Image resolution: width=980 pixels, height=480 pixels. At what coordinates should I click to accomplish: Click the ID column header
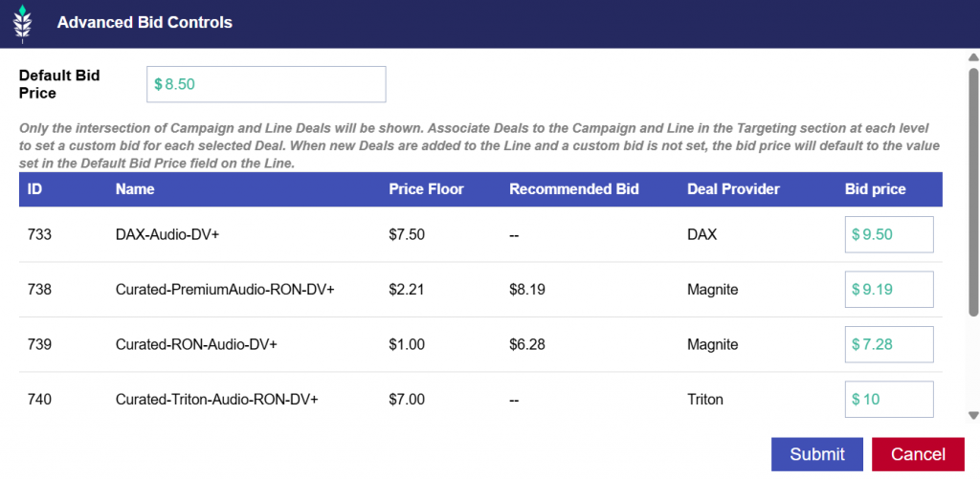[34, 189]
